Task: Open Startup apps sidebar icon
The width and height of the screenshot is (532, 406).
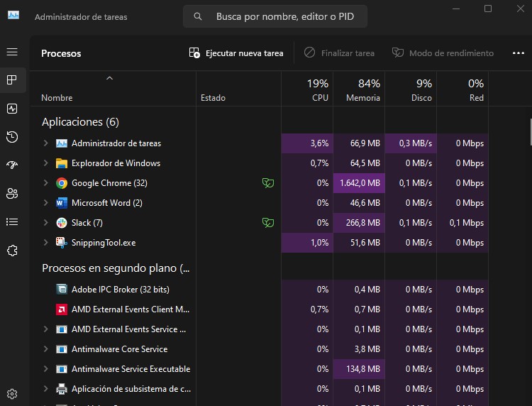Action: 12,165
